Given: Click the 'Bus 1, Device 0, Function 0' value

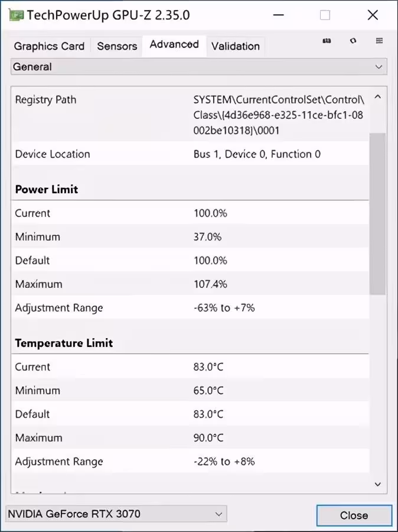Looking at the screenshot, I should (257, 154).
